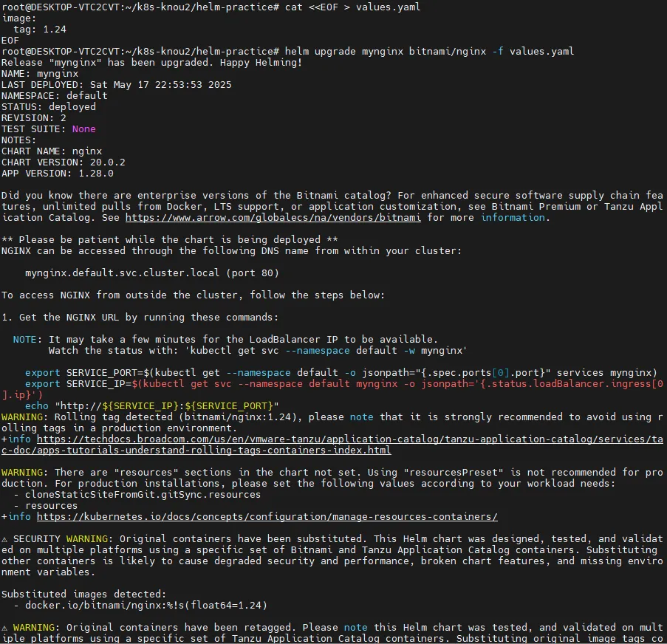Screen dimensions: 667x644
Task: Click the 'export SERVICE_PORT' command line
Action: pos(341,373)
